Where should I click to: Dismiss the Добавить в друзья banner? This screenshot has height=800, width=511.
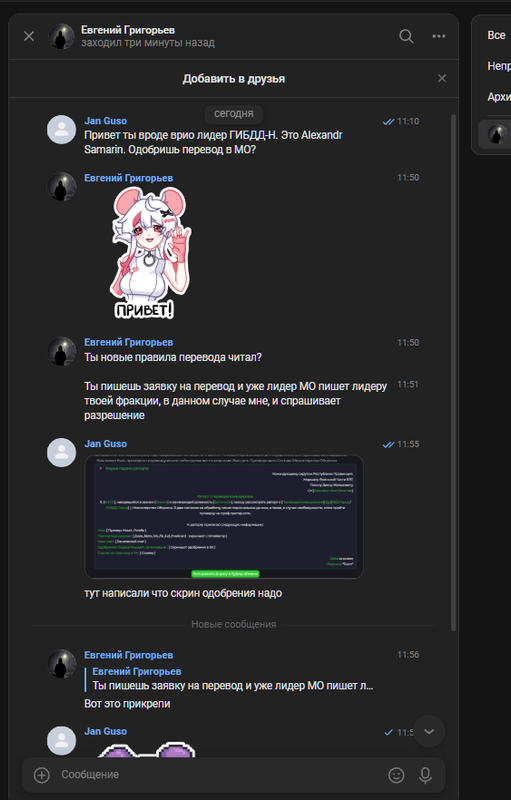442,78
